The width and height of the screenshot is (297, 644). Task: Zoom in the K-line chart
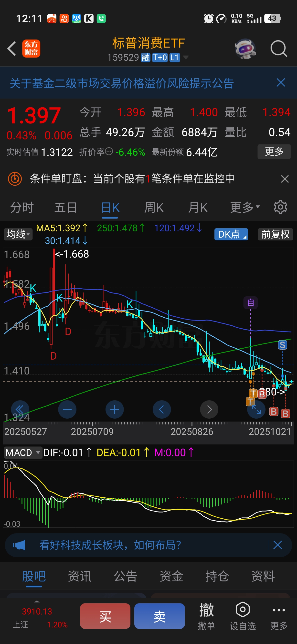point(115,410)
